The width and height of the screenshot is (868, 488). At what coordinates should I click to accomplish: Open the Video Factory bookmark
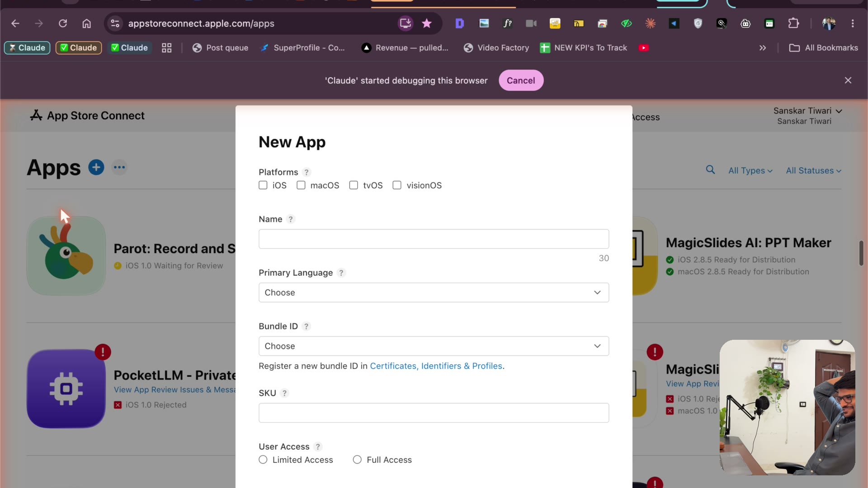click(x=496, y=48)
